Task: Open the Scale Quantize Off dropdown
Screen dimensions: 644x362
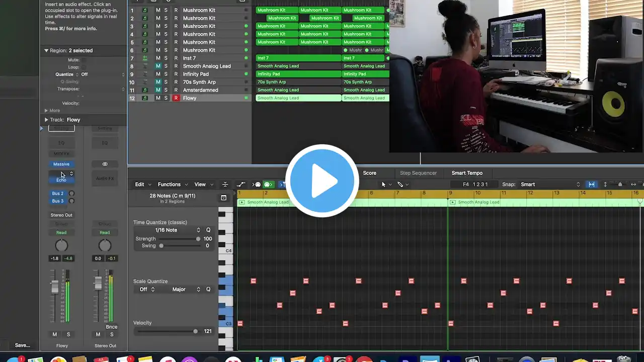Action: pyautogui.click(x=147, y=289)
